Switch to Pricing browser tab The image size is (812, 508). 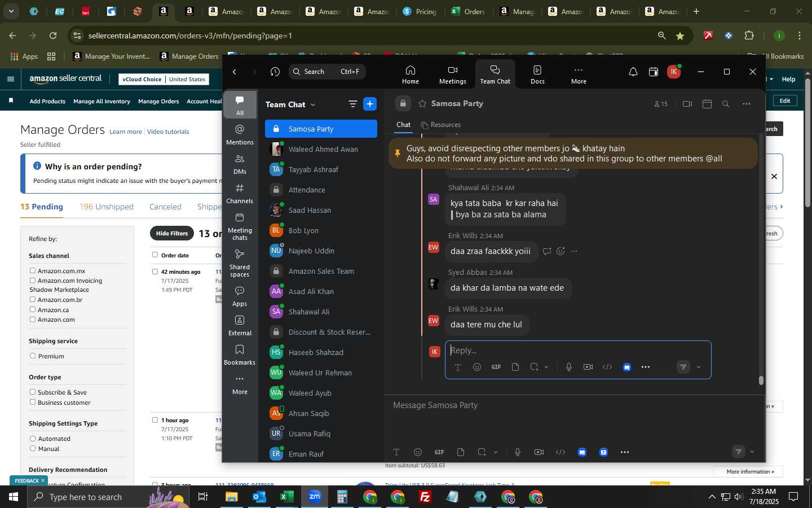[x=420, y=11]
